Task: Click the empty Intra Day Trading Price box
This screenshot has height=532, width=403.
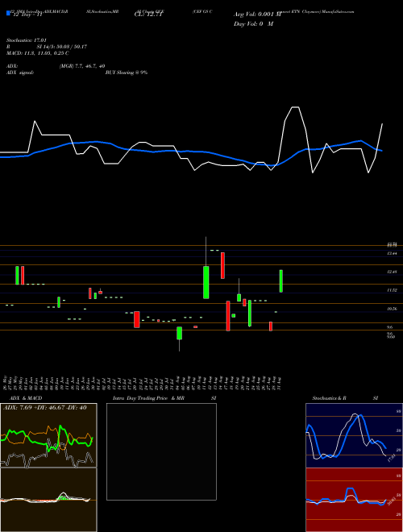Action: point(161,451)
